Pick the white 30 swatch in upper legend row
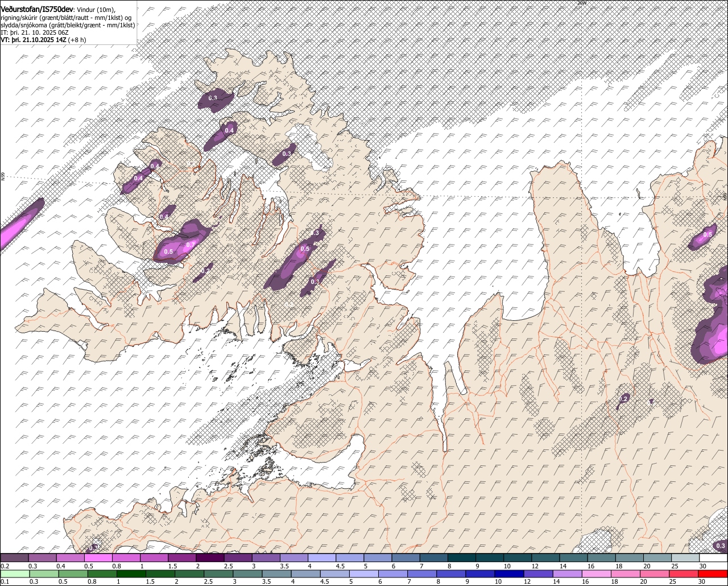This screenshot has height=586, width=728. [714, 558]
